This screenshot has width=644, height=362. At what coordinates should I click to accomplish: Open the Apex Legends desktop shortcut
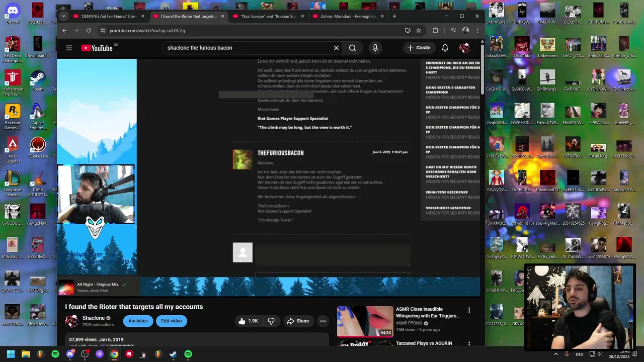[x=13, y=150]
